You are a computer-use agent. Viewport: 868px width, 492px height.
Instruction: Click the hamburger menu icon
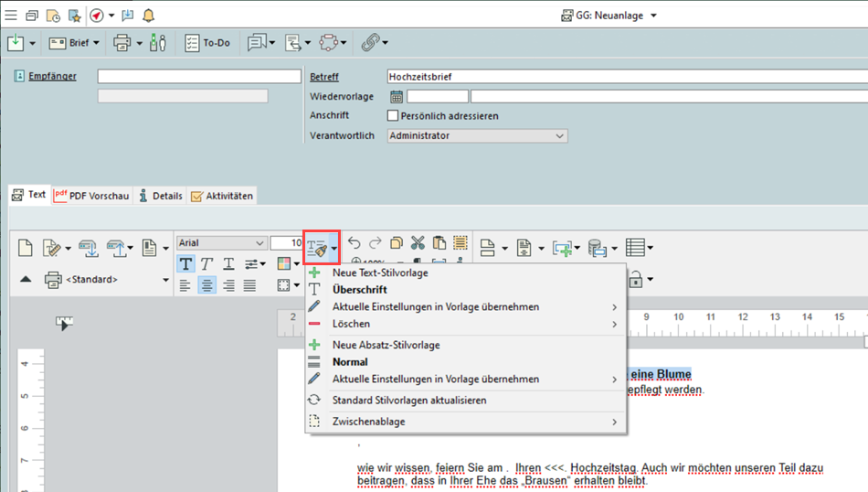tap(11, 15)
